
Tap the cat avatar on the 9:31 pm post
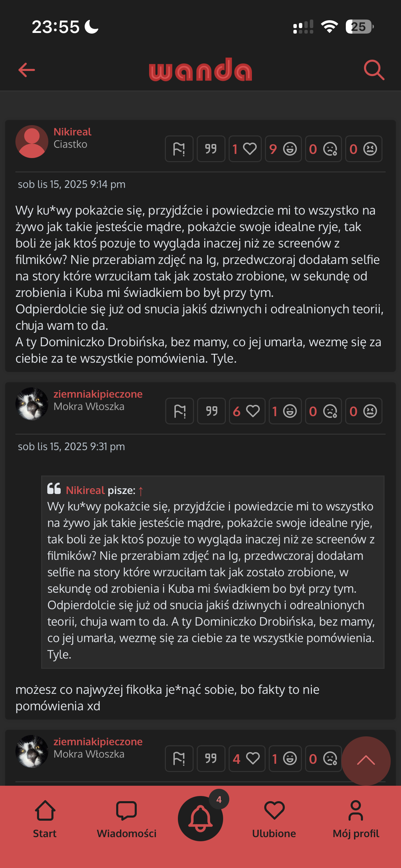[x=32, y=404]
